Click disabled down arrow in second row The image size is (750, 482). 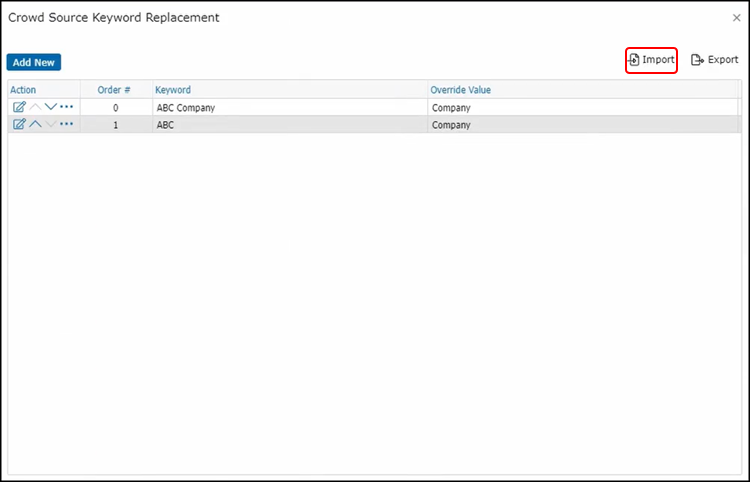(x=51, y=125)
